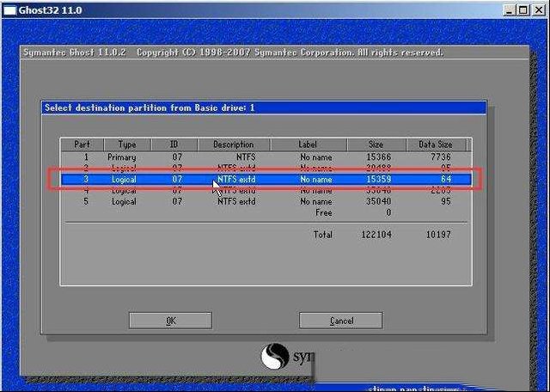Image resolution: width=550 pixels, height=392 pixels.
Task: Click the Ghost32 title bar application icon
Action: tap(9, 10)
